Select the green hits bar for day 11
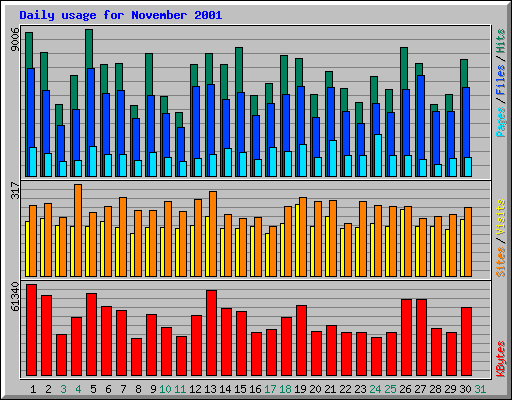The image size is (512, 400). pos(179,120)
